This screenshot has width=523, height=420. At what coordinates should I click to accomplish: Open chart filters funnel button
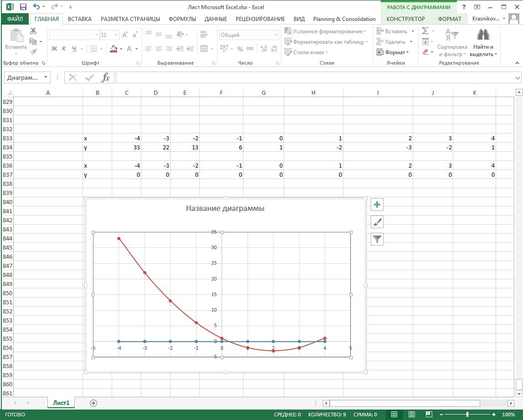(x=377, y=239)
